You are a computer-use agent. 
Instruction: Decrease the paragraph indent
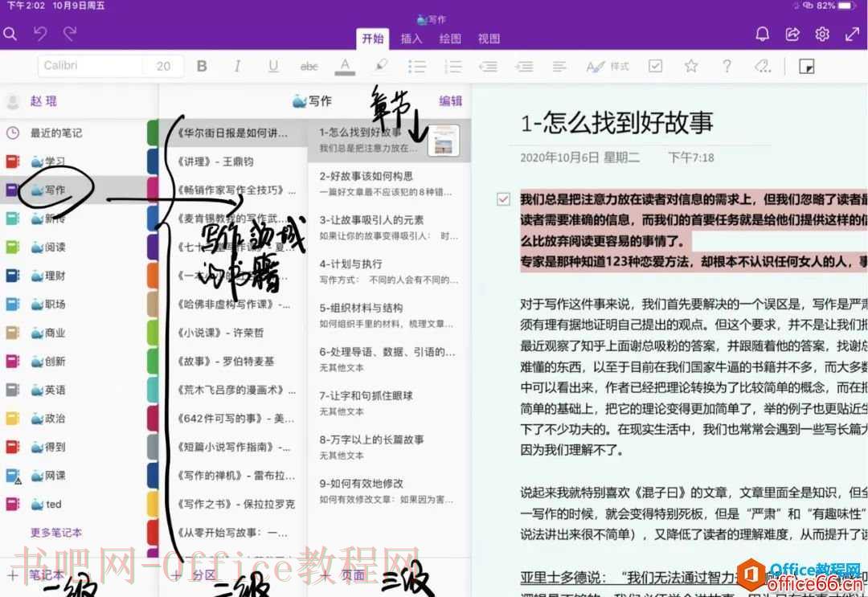489,67
